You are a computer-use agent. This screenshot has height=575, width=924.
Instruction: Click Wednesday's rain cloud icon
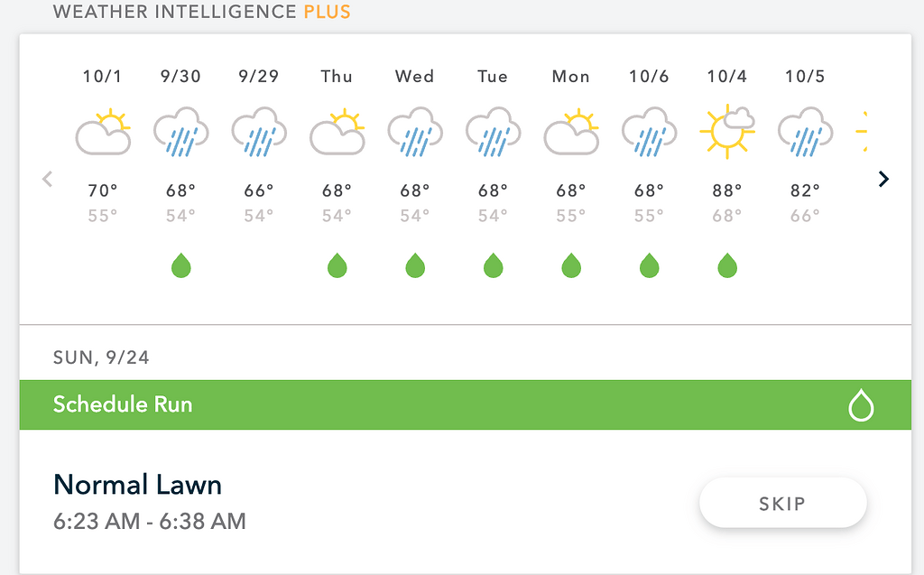coord(415,134)
